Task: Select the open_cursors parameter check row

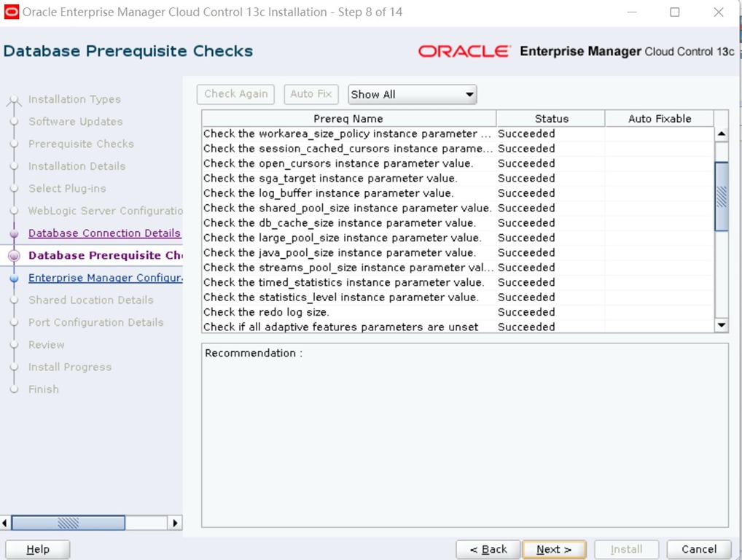Action: [x=458, y=164]
